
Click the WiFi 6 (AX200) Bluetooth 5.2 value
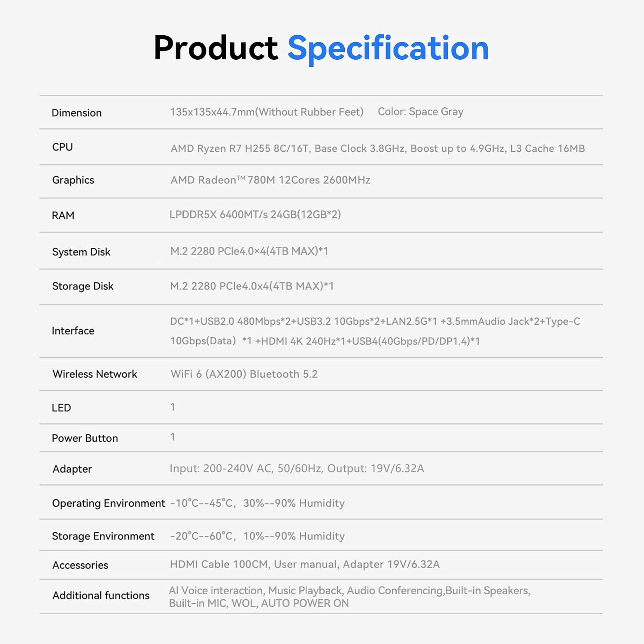tap(244, 374)
